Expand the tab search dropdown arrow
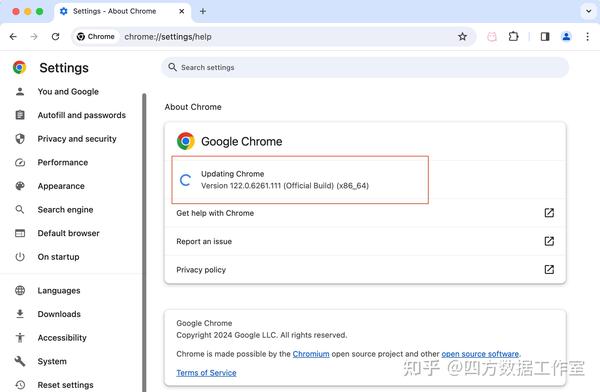Image resolution: width=600 pixels, height=392 pixels. pos(589,11)
